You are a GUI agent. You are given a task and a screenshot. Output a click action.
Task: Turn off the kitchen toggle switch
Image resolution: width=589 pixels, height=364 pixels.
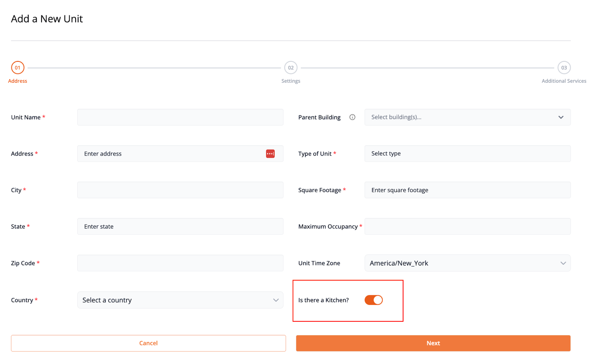[x=373, y=300]
